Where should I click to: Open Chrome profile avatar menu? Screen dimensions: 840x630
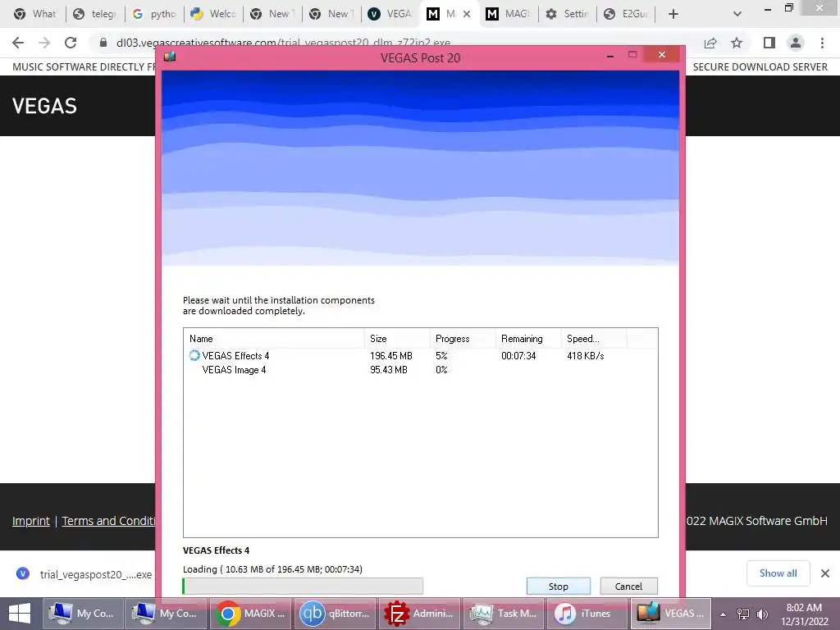796,43
